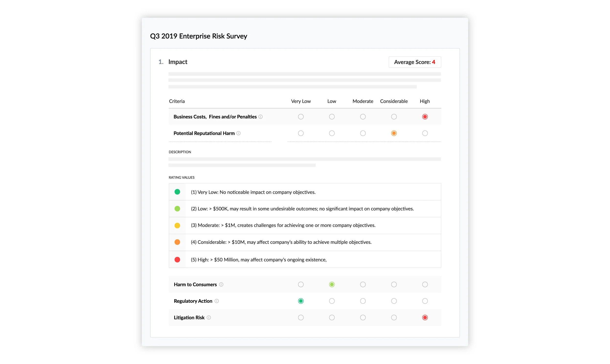Show info tooltip icon for Regulatory Action
Screen dimensions: 610x364
click(217, 301)
